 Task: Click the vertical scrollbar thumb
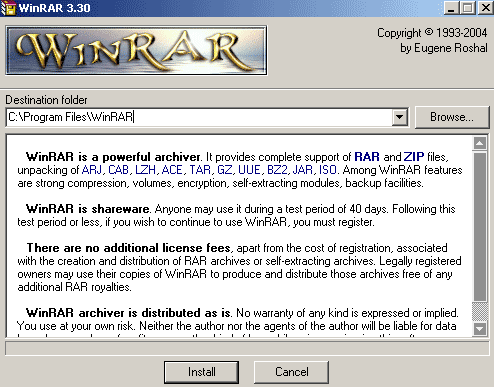[x=480, y=227]
